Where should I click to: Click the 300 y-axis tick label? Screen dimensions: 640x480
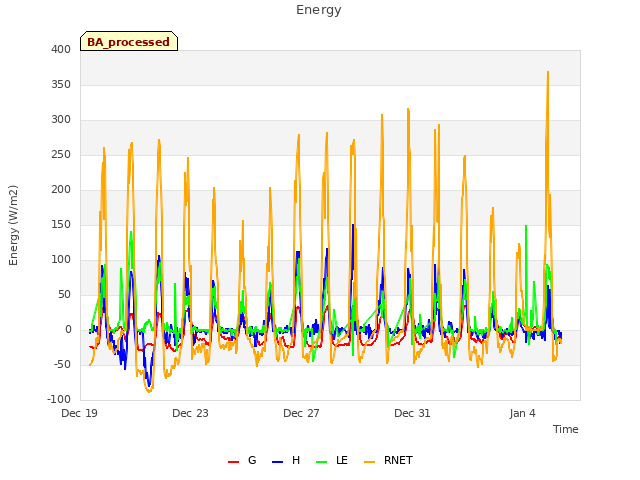coord(61,120)
